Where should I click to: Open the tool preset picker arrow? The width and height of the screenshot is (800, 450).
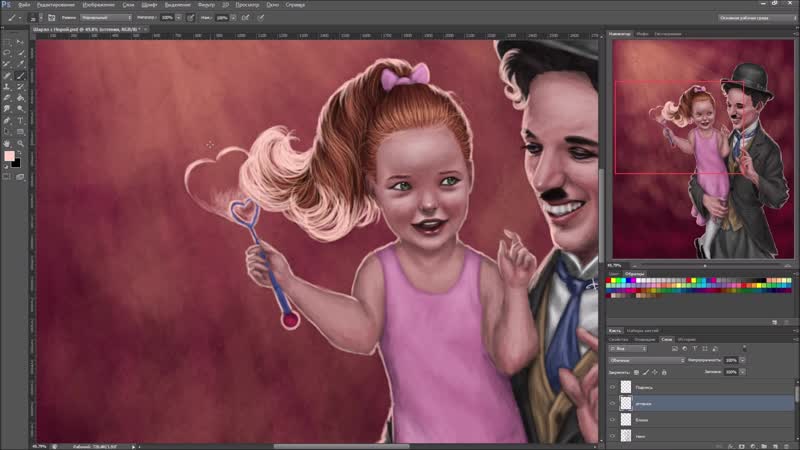pos(20,18)
